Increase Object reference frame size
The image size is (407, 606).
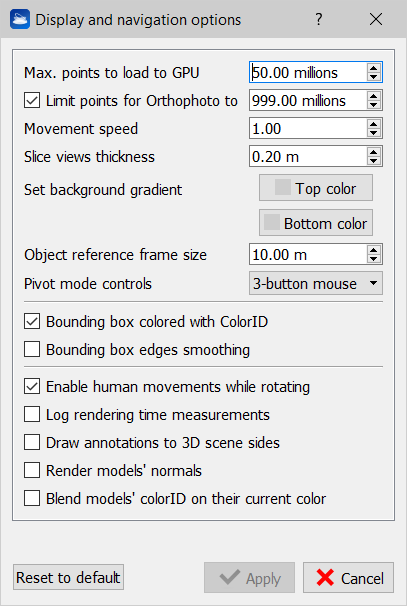[x=373, y=250]
